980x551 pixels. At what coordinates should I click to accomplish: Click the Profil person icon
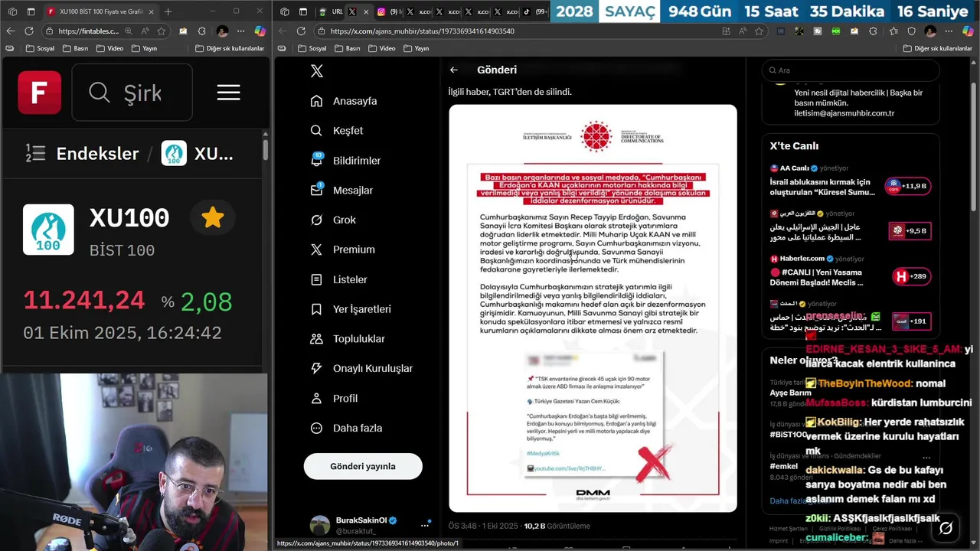[x=316, y=398]
